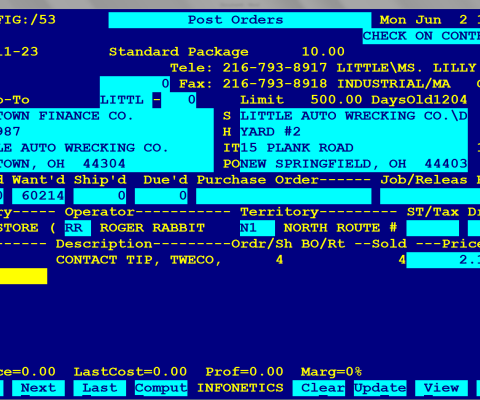Click the Due'd date input field

point(161,196)
